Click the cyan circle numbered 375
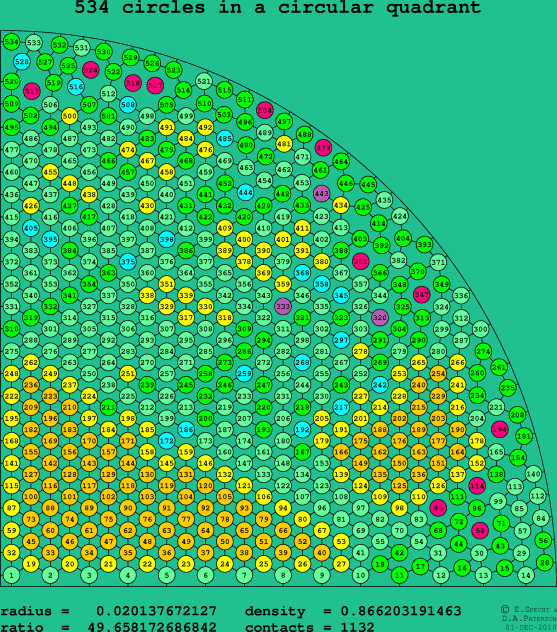The width and height of the screenshot is (557, 632). click(x=128, y=262)
